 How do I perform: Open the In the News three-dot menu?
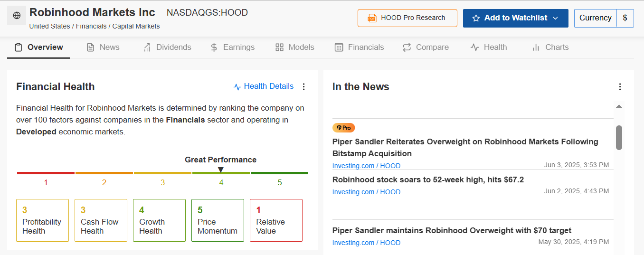click(x=620, y=86)
